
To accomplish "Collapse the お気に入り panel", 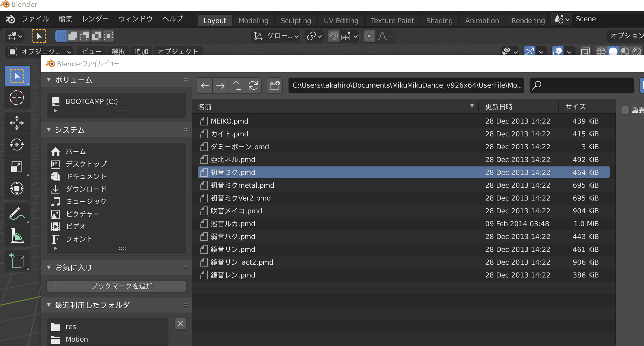I will click(x=49, y=267).
